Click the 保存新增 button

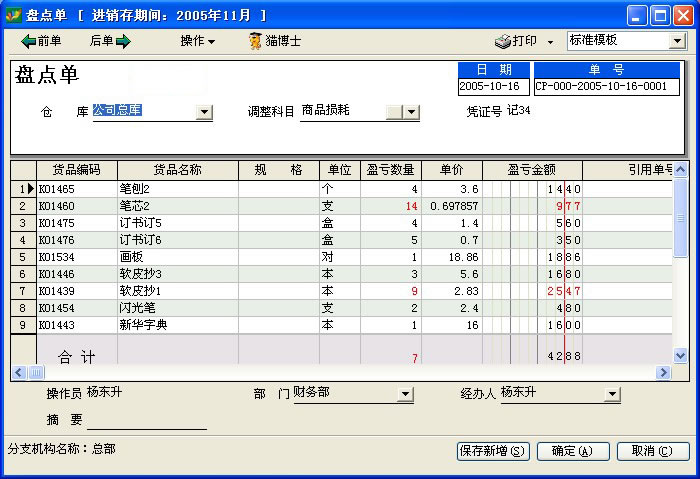tap(493, 451)
